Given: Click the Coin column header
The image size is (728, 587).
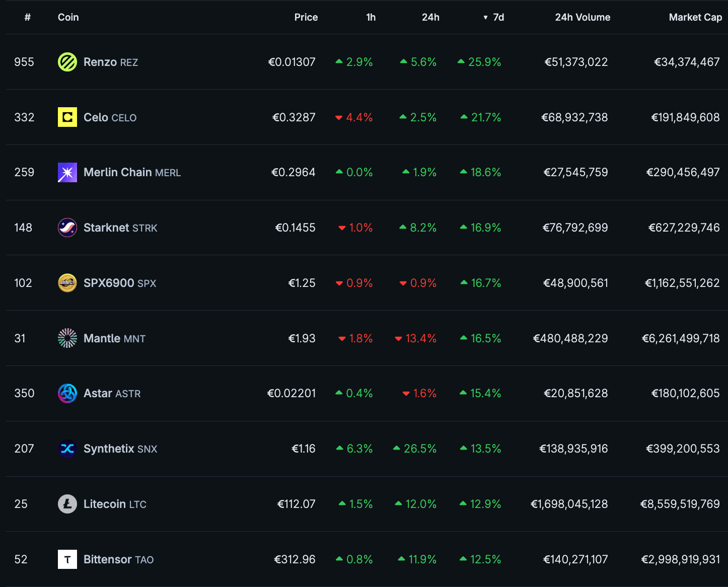Looking at the screenshot, I should [68, 17].
